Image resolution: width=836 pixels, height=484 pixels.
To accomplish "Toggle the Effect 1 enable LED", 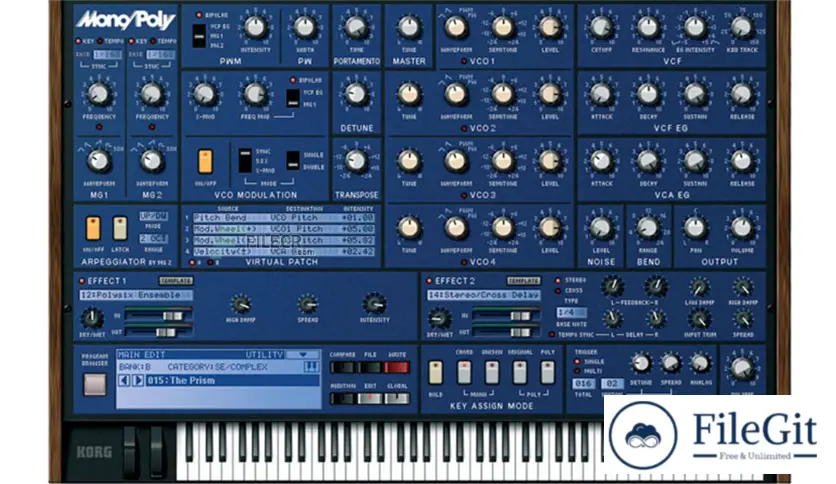I will pos(82,281).
